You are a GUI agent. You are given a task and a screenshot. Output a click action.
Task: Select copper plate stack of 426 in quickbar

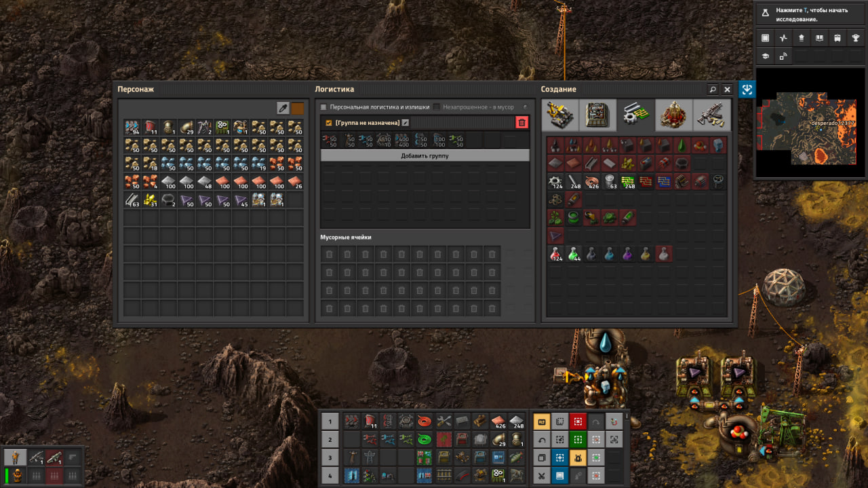(x=498, y=421)
